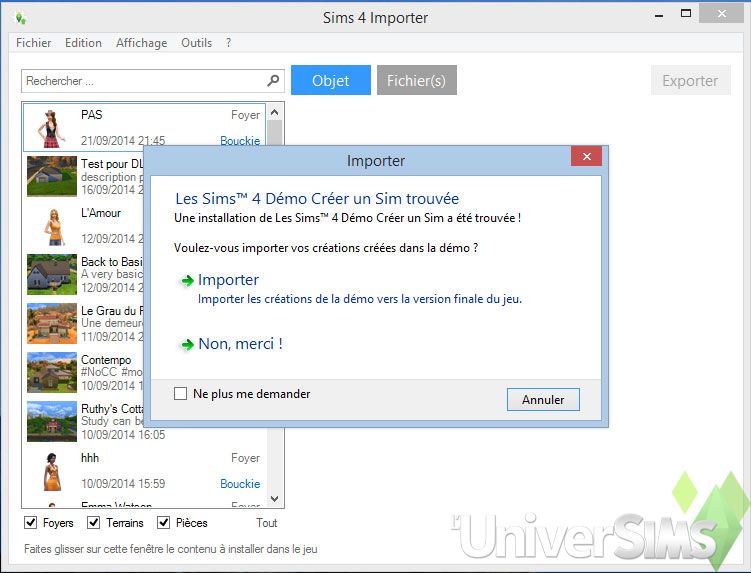Click the list scroll down arrow
Screen dimensions: 751x573
pyautogui.click(x=274, y=499)
